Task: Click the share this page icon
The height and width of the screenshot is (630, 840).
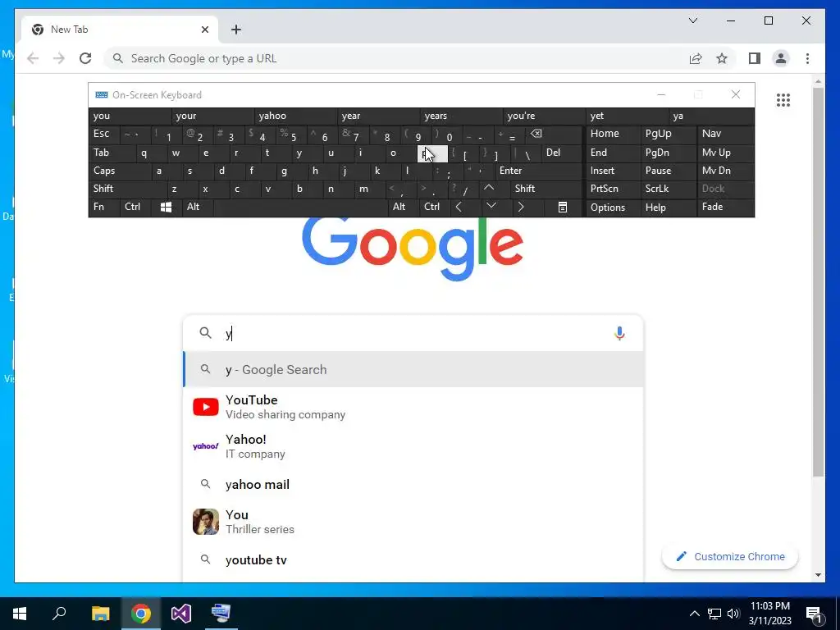Action: (696, 58)
